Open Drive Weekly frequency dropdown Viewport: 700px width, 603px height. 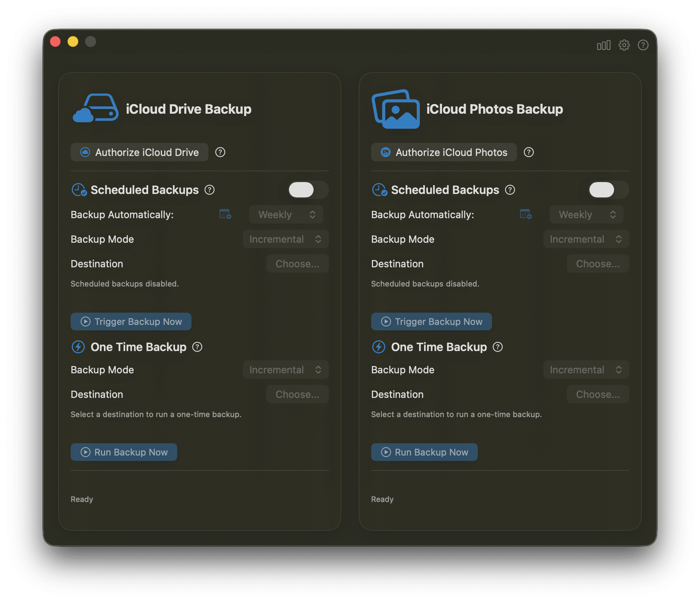pyautogui.click(x=286, y=214)
